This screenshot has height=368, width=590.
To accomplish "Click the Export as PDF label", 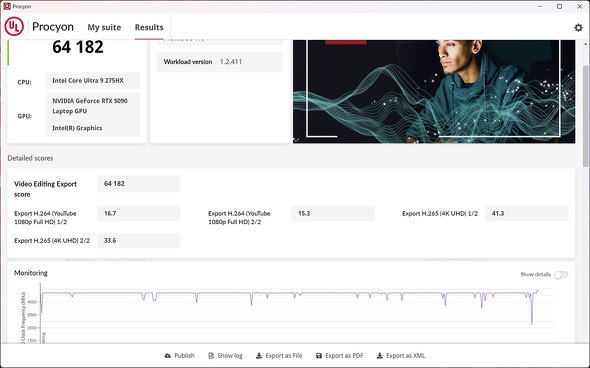I will [x=344, y=356].
